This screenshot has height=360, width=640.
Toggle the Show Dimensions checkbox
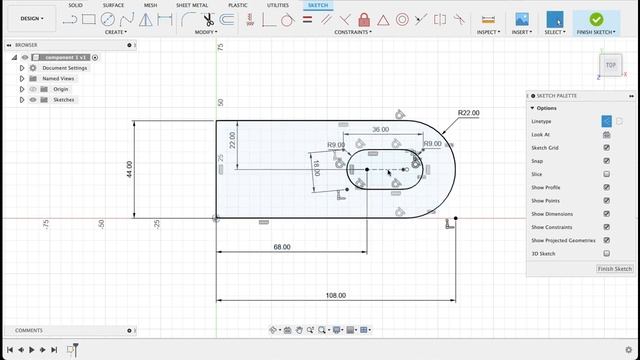[607, 213]
